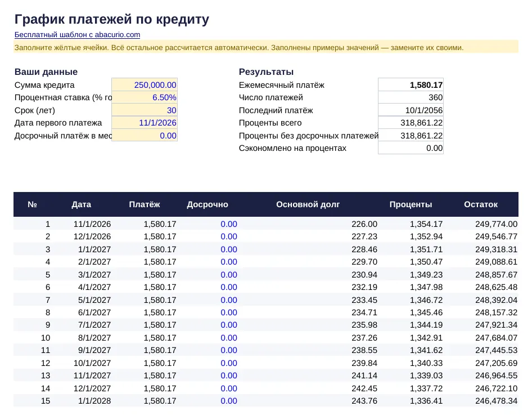
Task: Click the monthly payment result 1,580.17
Action: (411, 85)
